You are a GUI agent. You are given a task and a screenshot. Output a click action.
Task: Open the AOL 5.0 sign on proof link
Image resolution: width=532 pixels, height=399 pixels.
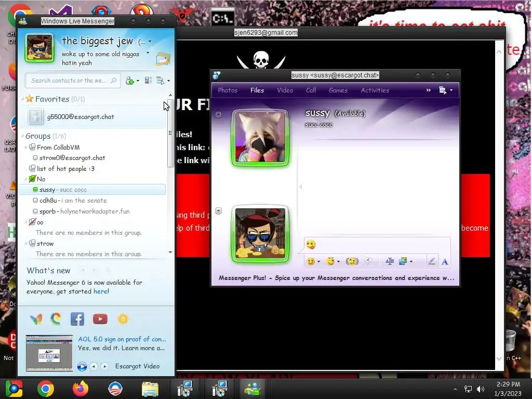(x=122, y=339)
